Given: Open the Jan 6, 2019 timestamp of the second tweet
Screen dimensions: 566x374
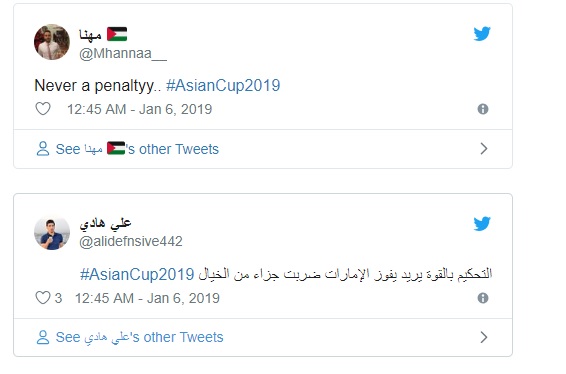Looking at the screenshot, I should [x=183, y=299].
